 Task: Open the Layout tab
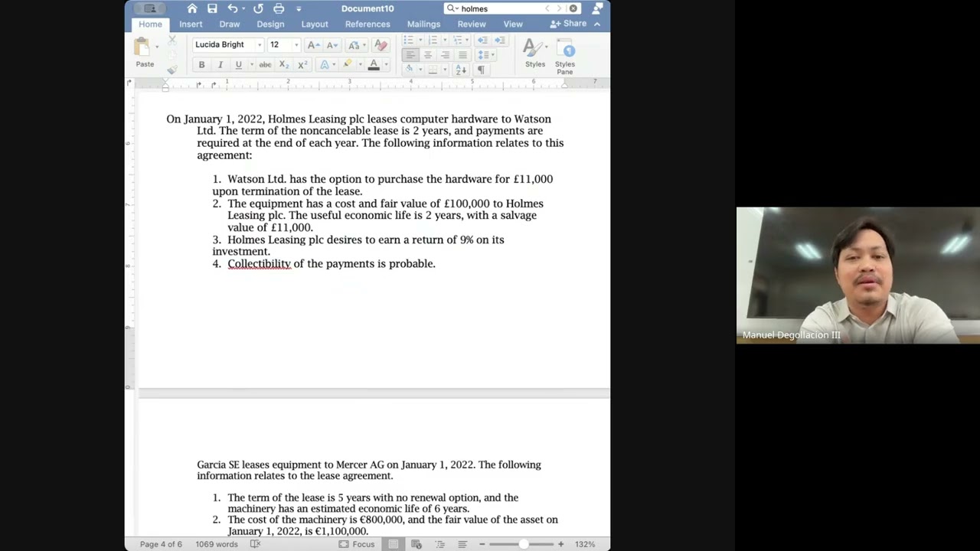[315, 24]
